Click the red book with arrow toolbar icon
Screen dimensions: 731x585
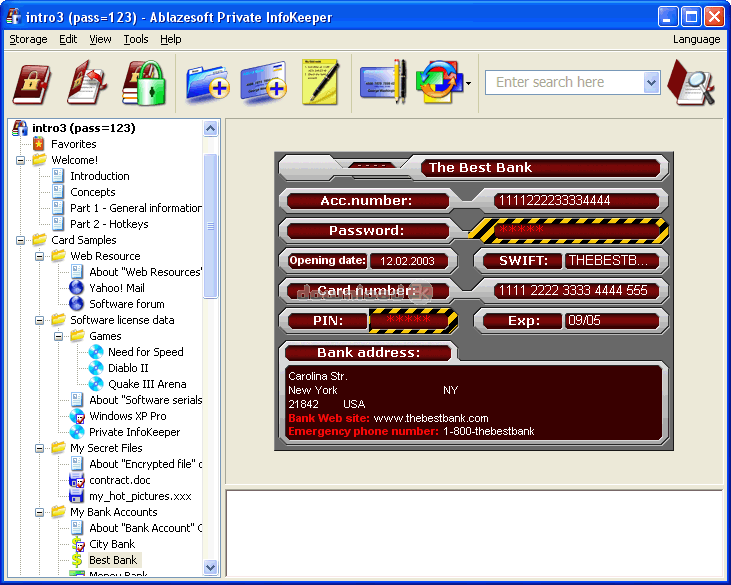point(87,83)
